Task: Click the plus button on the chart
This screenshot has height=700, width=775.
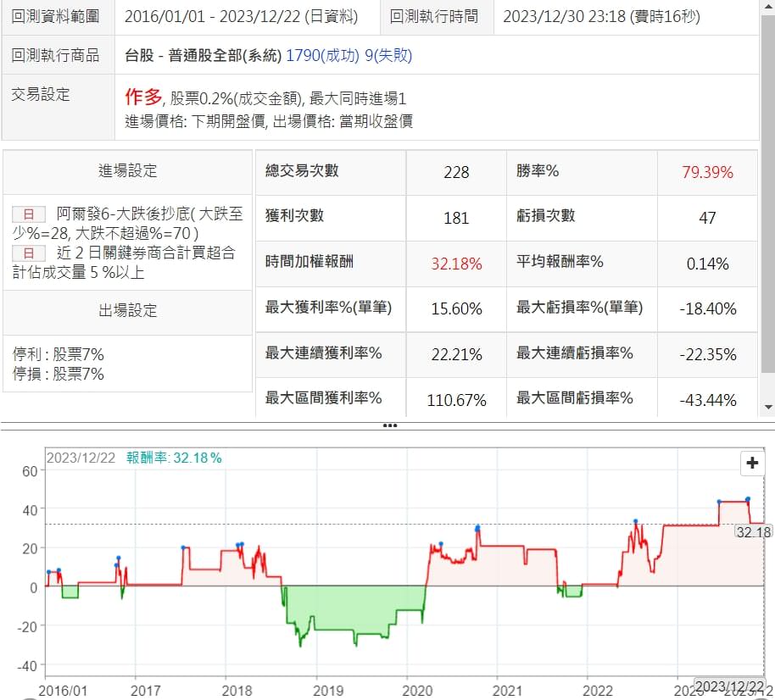Action: pyautogui.click(x=752, y=463)
